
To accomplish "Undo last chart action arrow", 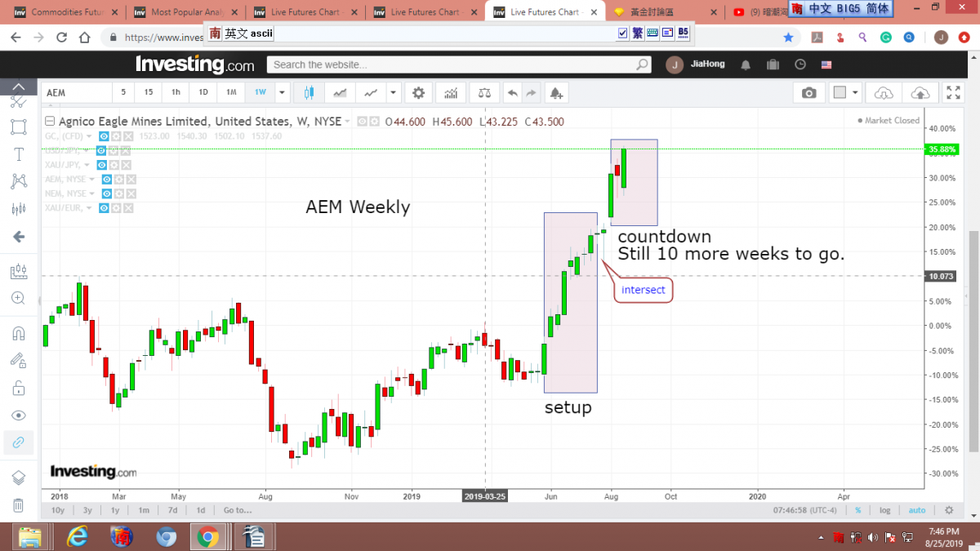I will coord(512,93).
